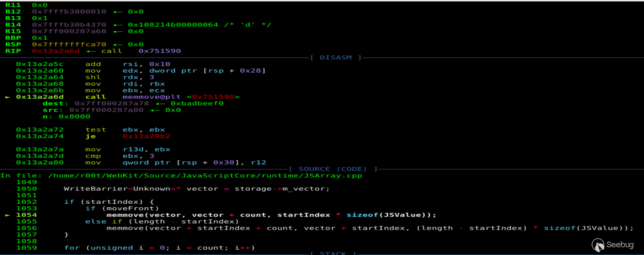Click the 0x108214b00000064 value on R14 line
The width and height of the screenshot is (644, 255).
point(173,25)
